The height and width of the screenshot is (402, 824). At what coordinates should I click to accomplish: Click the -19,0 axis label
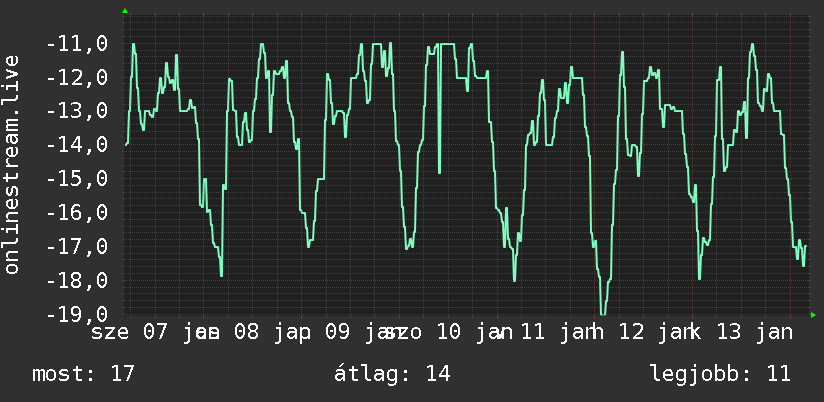[76, 314]
